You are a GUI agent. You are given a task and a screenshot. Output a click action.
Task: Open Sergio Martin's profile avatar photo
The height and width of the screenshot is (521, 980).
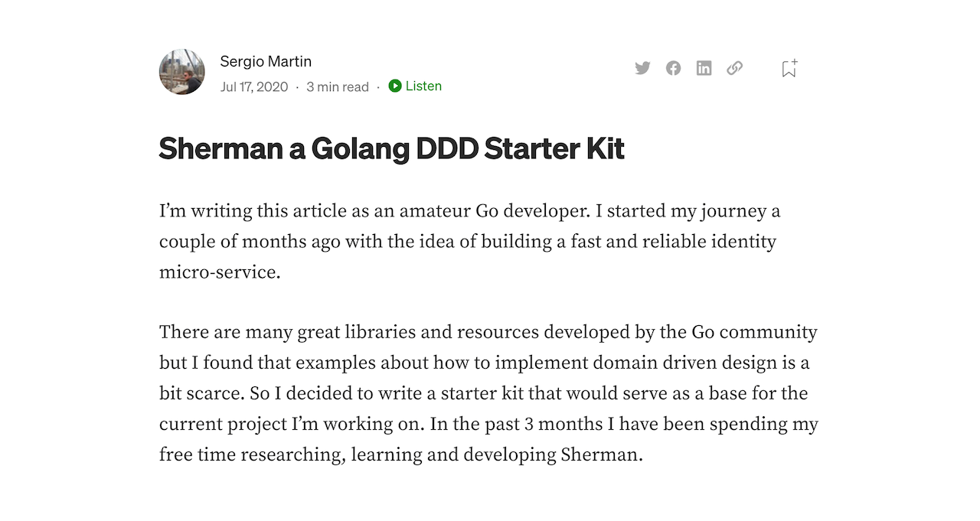click(181, 72)
